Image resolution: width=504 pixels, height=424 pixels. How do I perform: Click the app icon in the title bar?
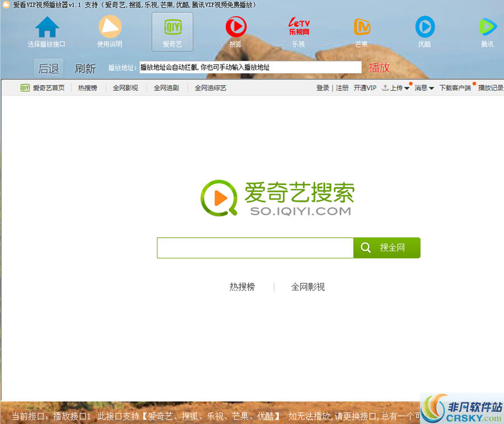pyautogui.click(x=6, y=5)
